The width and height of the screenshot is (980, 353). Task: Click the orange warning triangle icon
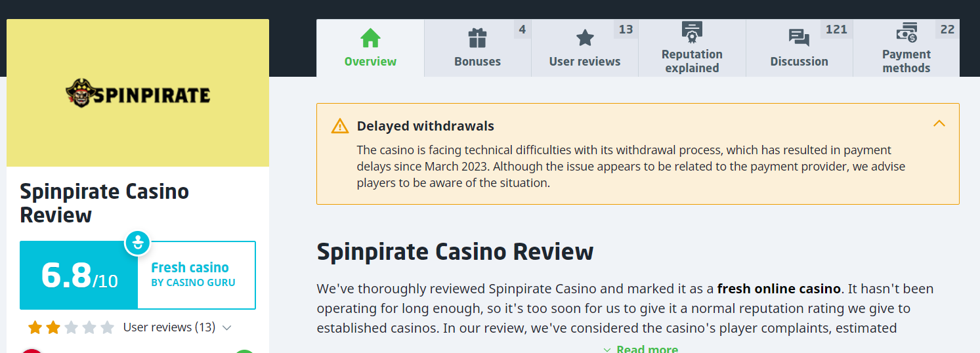click(x=340, y=126)
